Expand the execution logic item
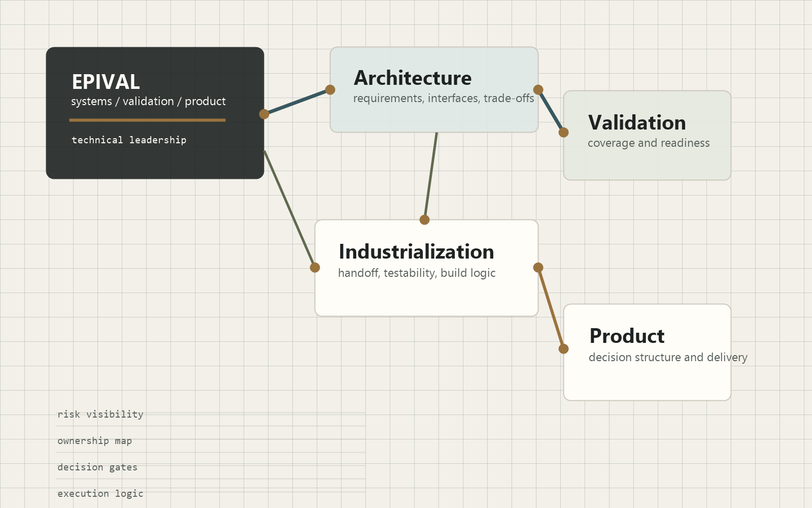The height and width of the screenshot is (508, 812). click(x=100, y=493)
